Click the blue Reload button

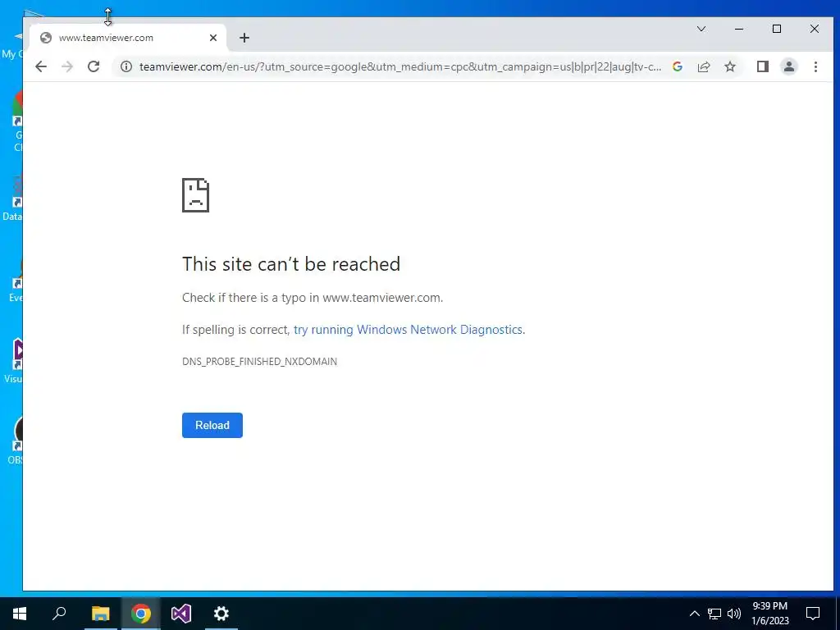(x=212, y=425)
